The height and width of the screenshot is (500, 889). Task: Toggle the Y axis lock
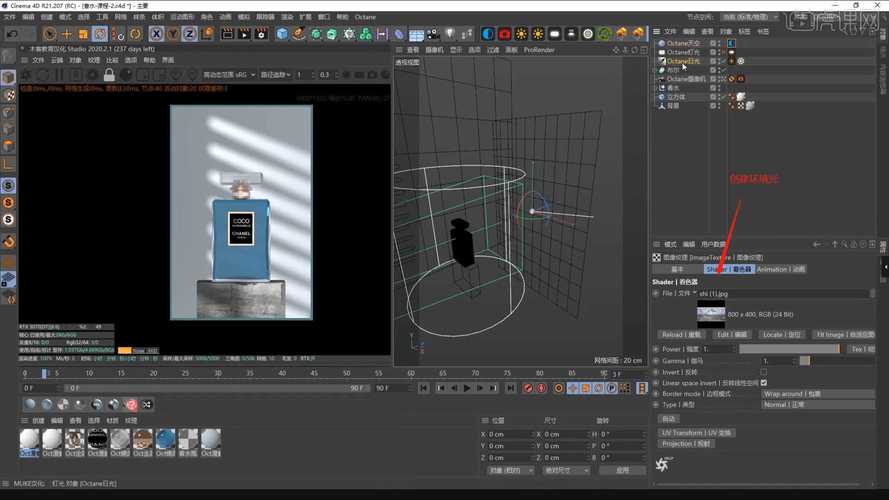(x=173, y=35)
